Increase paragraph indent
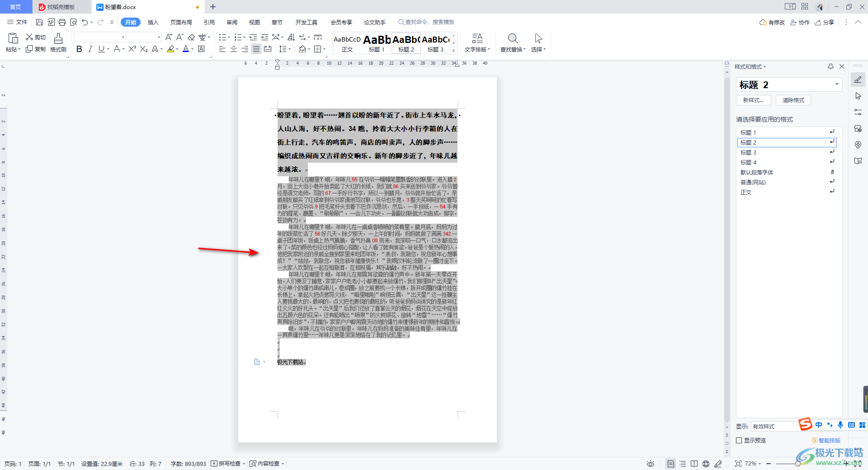This screenshot has width=868, height=470. click(264, 37)
